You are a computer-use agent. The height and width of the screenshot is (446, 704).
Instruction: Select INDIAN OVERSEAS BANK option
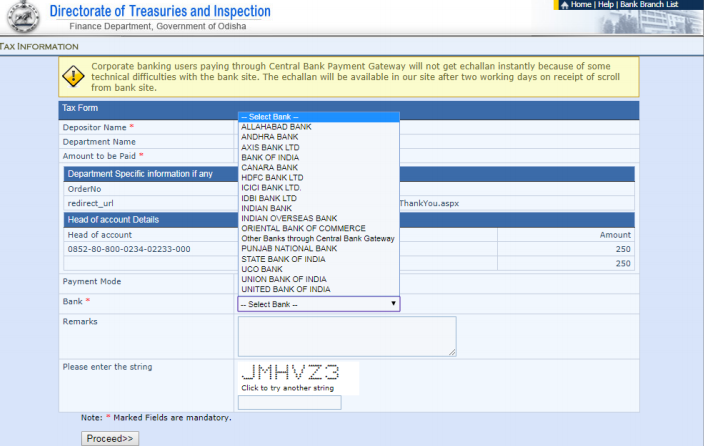pos(318,218)
